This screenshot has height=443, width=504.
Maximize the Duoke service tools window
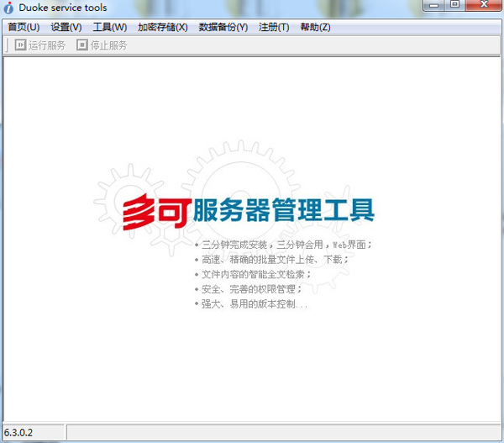point(454,6)
